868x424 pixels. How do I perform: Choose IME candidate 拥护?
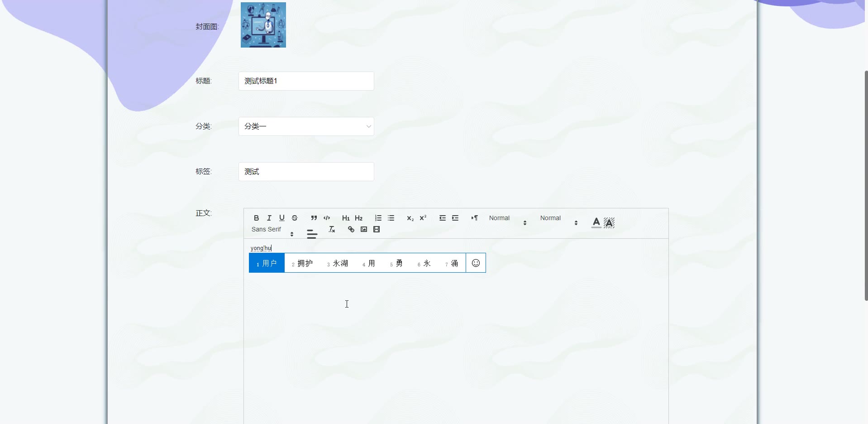302,263
